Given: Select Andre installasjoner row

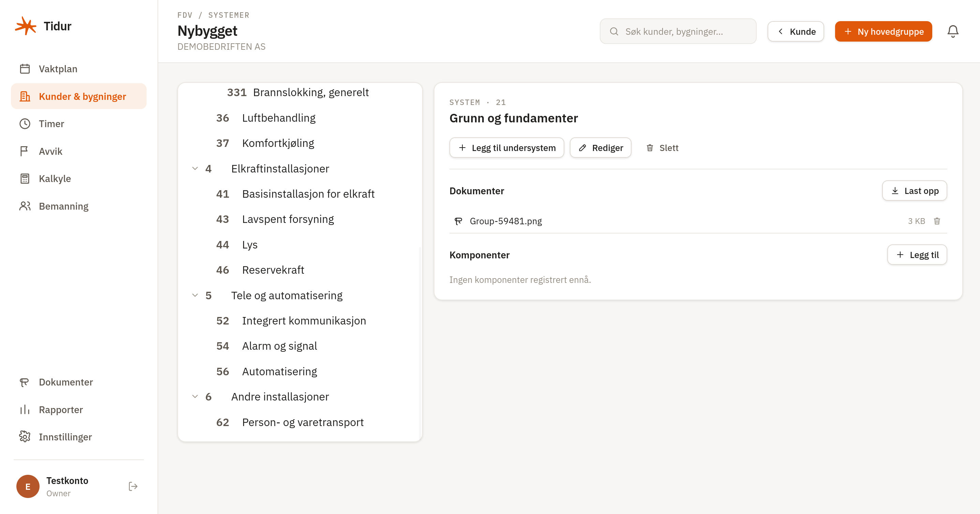Looking at the screenshot, I should (300, 396).
